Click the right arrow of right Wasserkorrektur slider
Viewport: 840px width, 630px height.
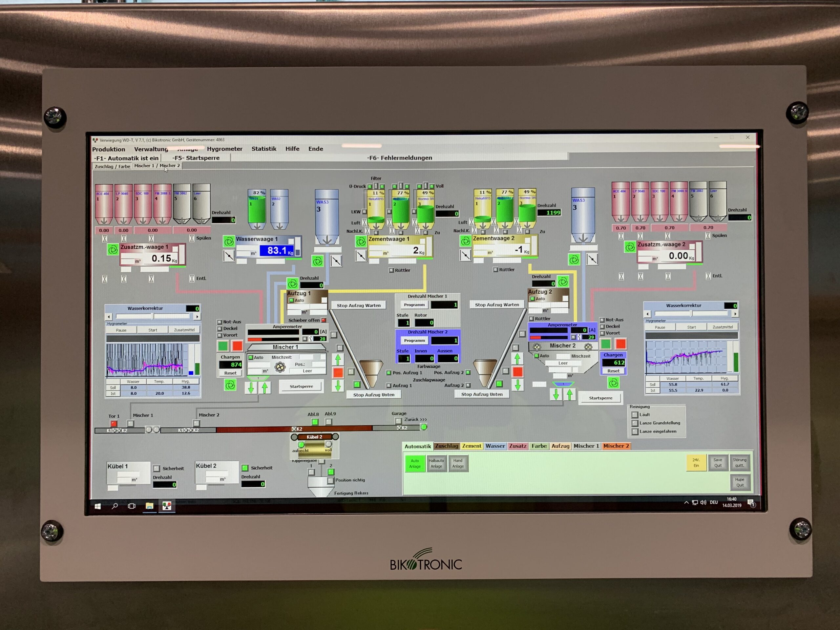click(735, 314)
